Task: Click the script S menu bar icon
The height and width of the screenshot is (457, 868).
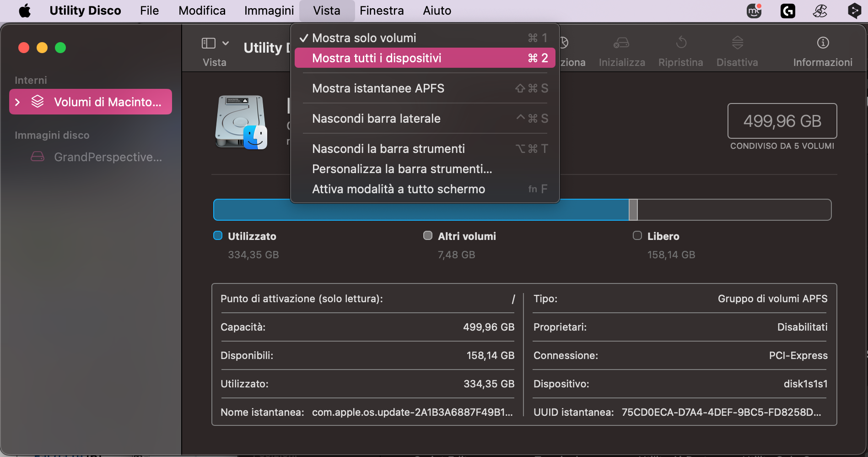Action: [x=820, y=11]
